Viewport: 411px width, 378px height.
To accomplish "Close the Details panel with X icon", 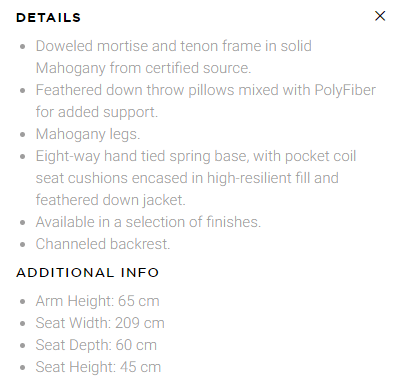I will point(380,16).
